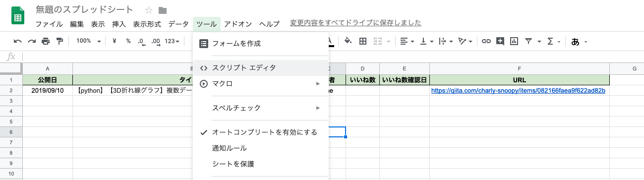Format as percent with % button
The height and width of the screenshot is (180, 644).
click(x=128, y=41)
